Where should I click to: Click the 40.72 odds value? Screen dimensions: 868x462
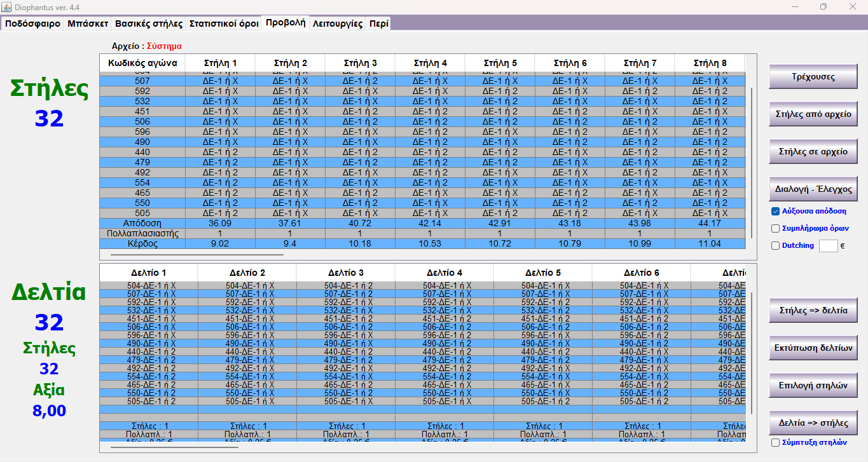tap(360, 223)
